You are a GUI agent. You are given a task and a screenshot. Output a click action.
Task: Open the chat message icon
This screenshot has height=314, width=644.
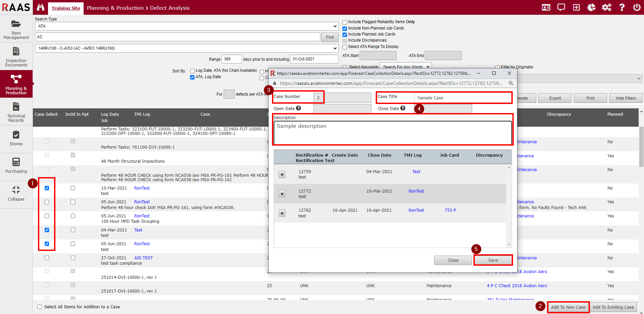(561, 7)
